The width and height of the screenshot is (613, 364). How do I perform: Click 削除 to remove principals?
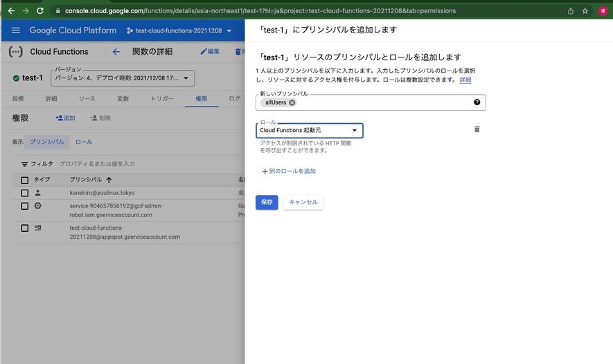[x=100, y=118]
